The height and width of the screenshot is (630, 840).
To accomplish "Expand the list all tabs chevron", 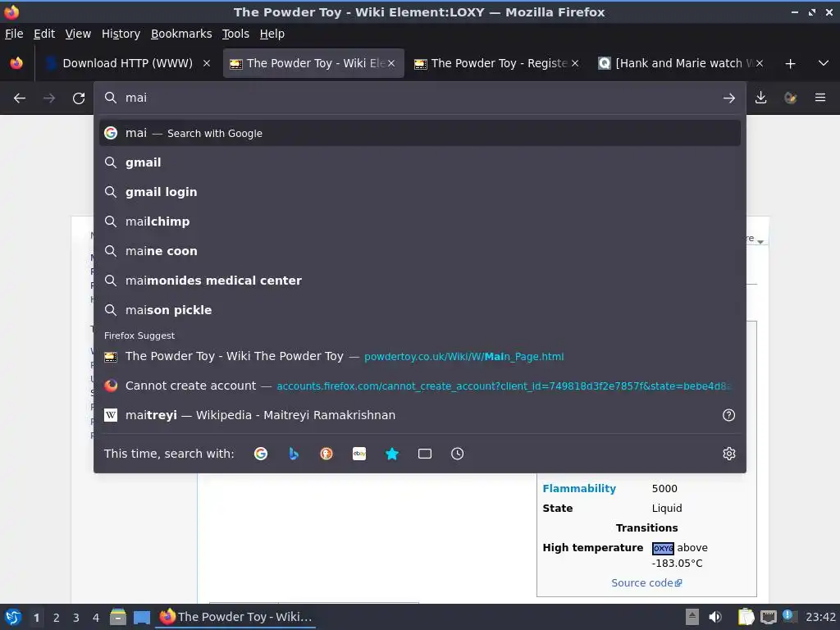I will click(824, 63).
